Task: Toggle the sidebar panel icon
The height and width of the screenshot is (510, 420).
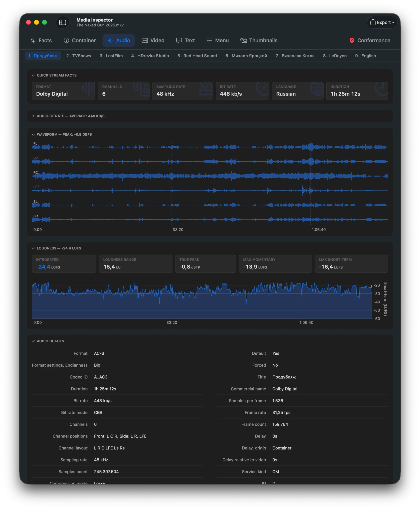Action: (63, 22)
